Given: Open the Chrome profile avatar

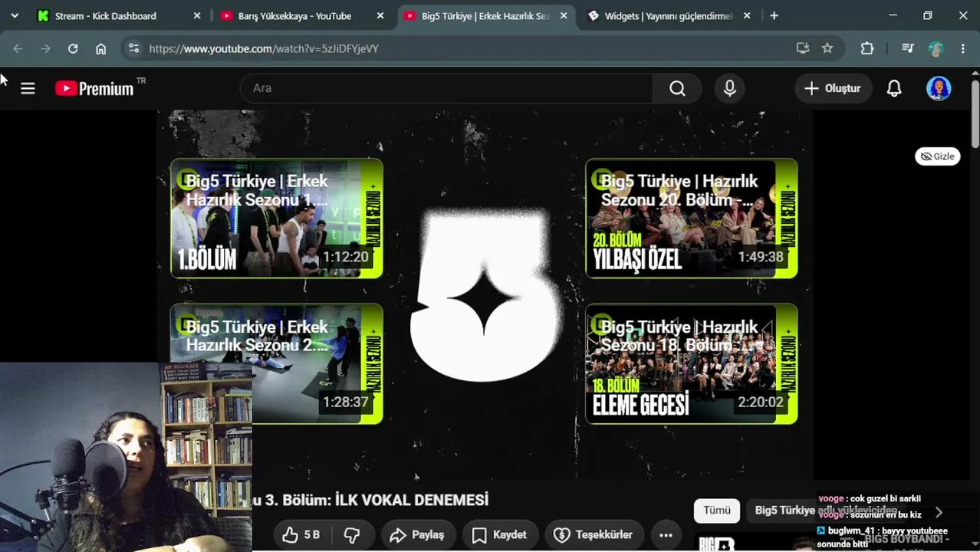Looking at the screenshot, I should (x=936, y=48).
